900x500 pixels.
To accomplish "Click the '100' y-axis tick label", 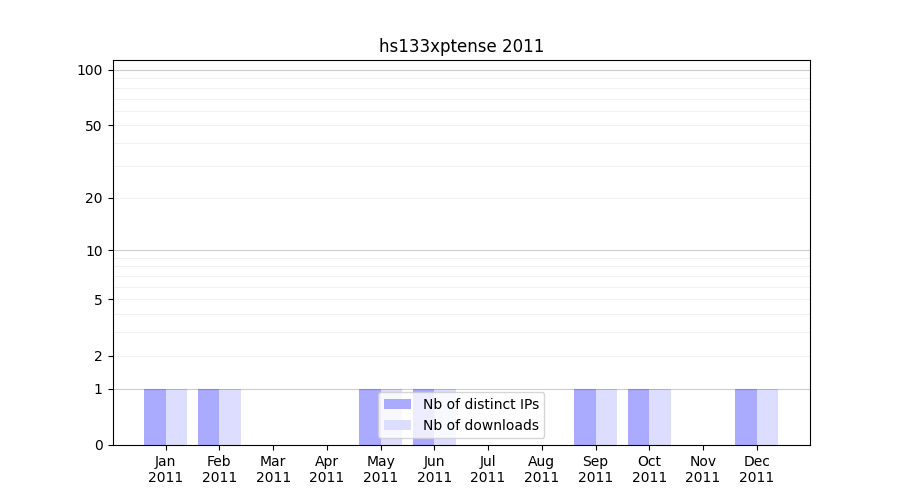I will tap(90, 70).
